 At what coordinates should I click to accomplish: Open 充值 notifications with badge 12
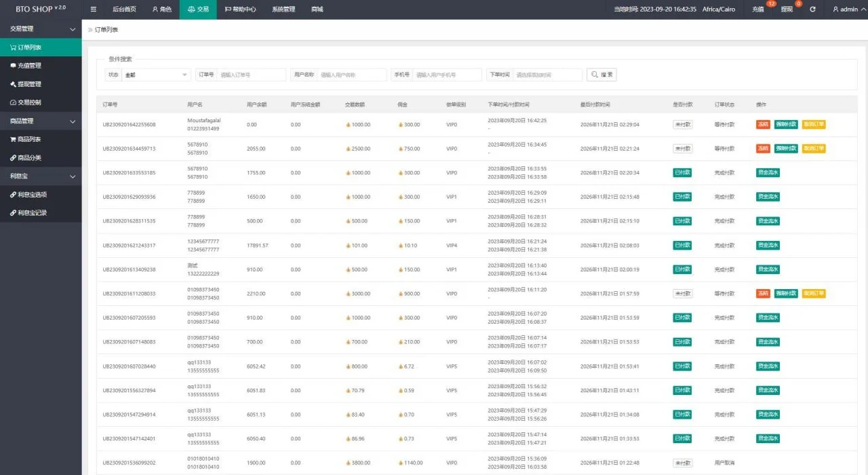[x=757, y=9]
